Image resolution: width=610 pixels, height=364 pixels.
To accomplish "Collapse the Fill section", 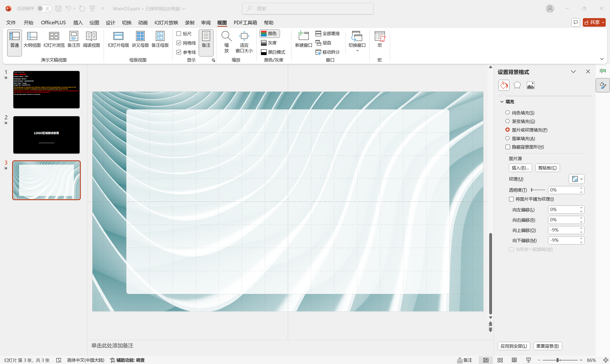I will click(502, 101).
